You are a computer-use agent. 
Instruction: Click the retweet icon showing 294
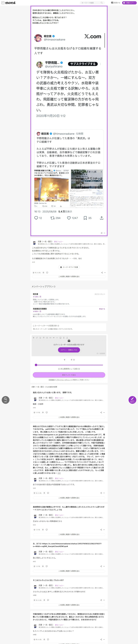pyautogui.click(x=52, y=218)
